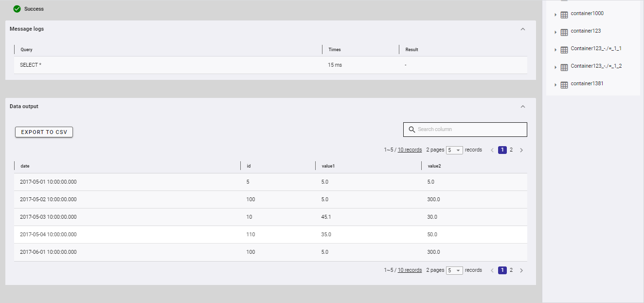This screenshot has width=644, height=303.
Task: Click the table icon next to container123
Action: (x=564, y=33)
